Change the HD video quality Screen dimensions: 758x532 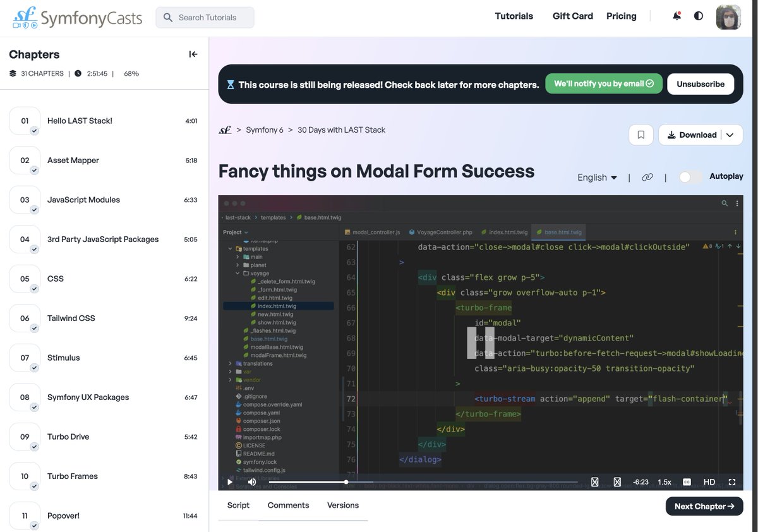pos(709,482)
